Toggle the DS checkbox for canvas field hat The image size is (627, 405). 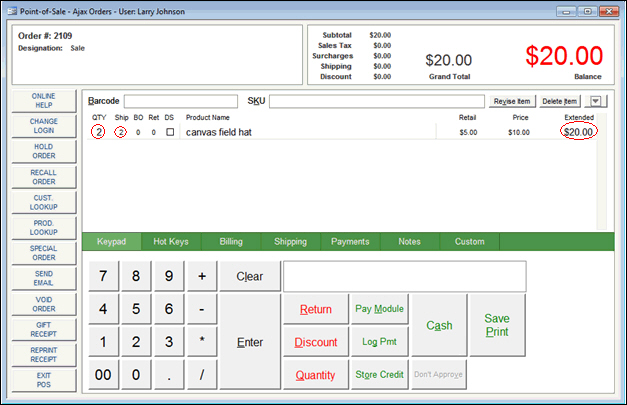(x=170, y=132)
